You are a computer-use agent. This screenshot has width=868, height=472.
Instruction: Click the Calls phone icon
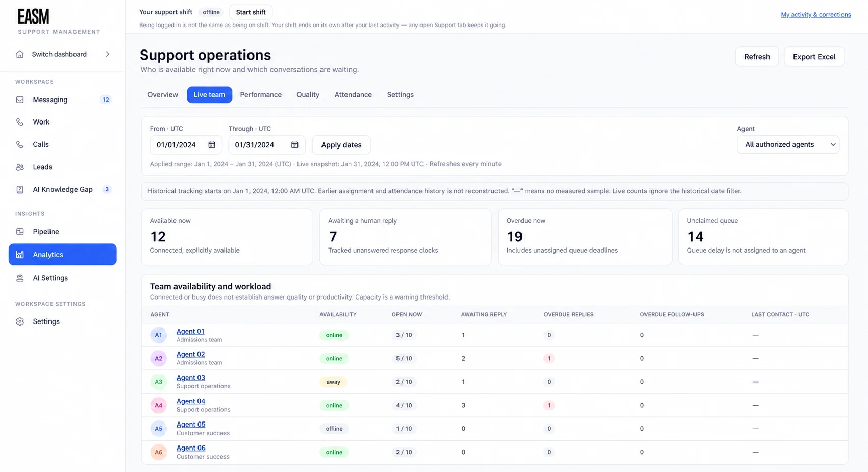pyautogui.click(x=20, y=144)
